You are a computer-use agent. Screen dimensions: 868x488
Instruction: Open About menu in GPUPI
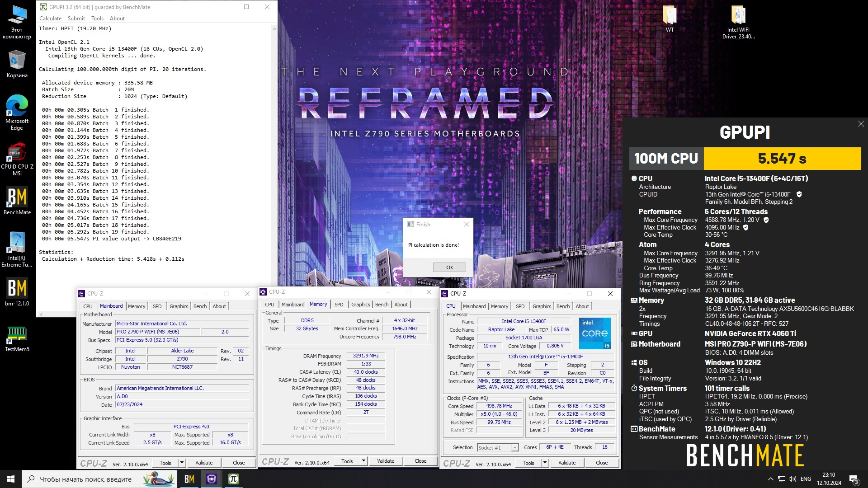(x=117, y=19)
